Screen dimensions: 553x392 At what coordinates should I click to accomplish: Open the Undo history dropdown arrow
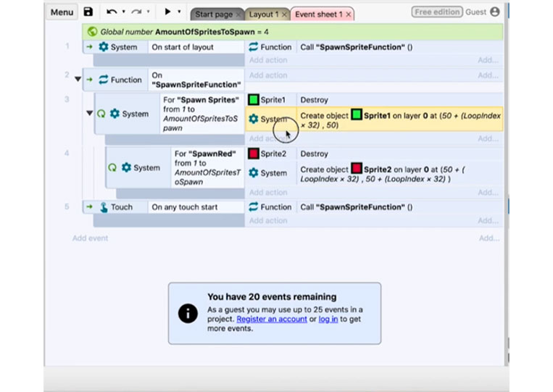123,12
